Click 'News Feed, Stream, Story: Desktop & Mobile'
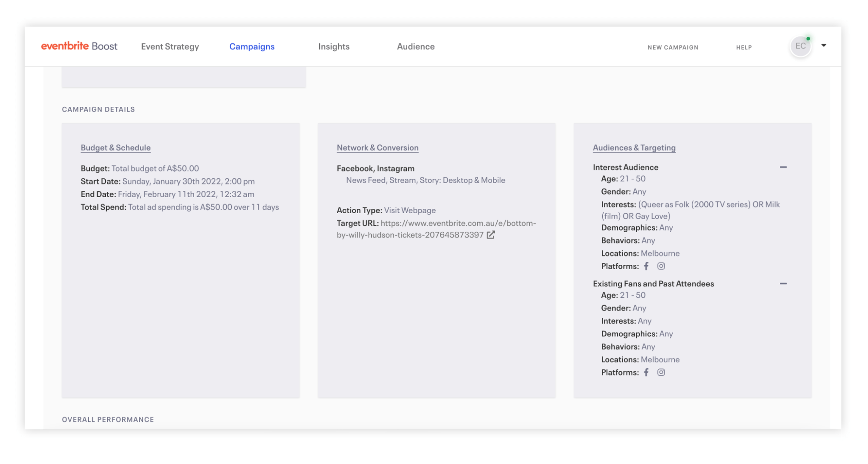 pyautogui.click(x=426, y=180)
